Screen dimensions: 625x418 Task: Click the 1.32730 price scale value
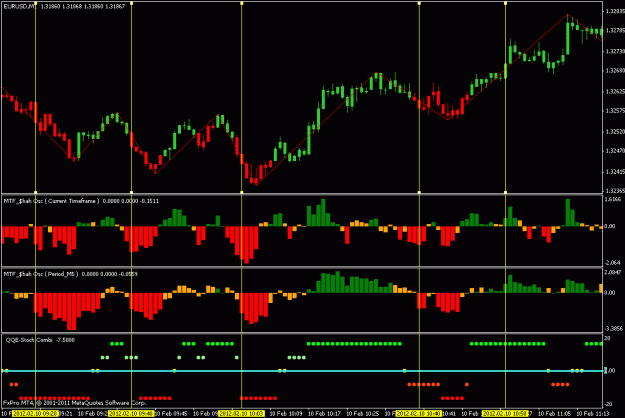[x=615, y=51]
